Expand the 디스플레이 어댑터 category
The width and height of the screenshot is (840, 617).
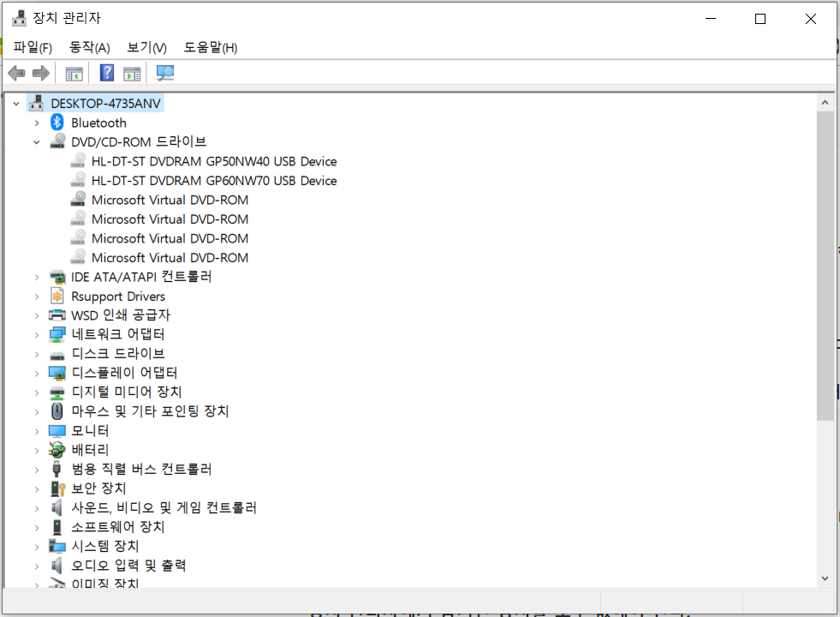click(x=37, y=373)
